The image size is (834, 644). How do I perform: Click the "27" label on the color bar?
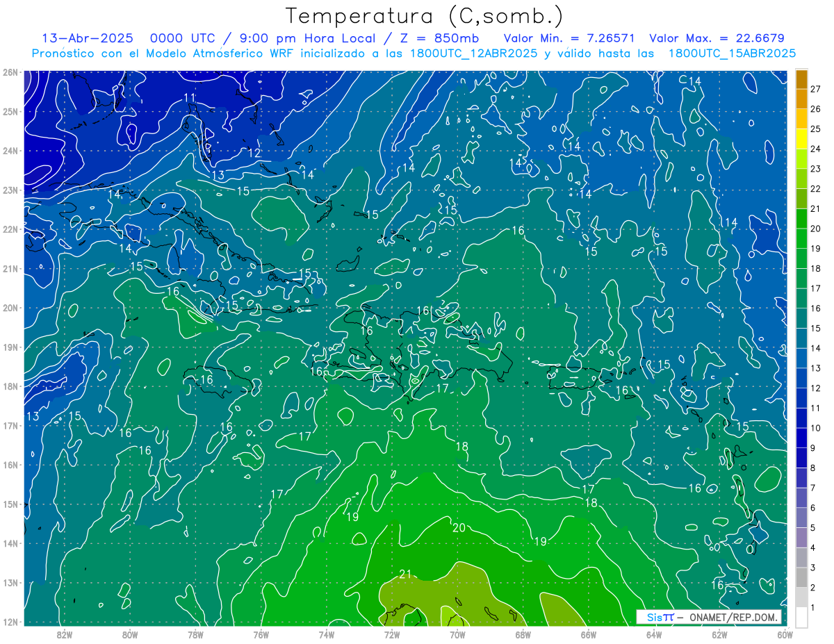816,89
